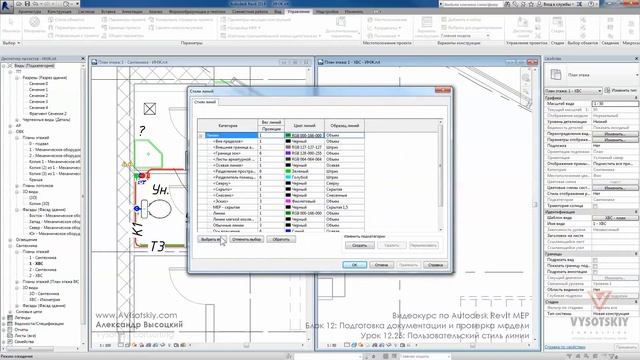Click the Фиолетовый color swatch cell
Viewport: 640px width, 360px height.
[304, 201]
